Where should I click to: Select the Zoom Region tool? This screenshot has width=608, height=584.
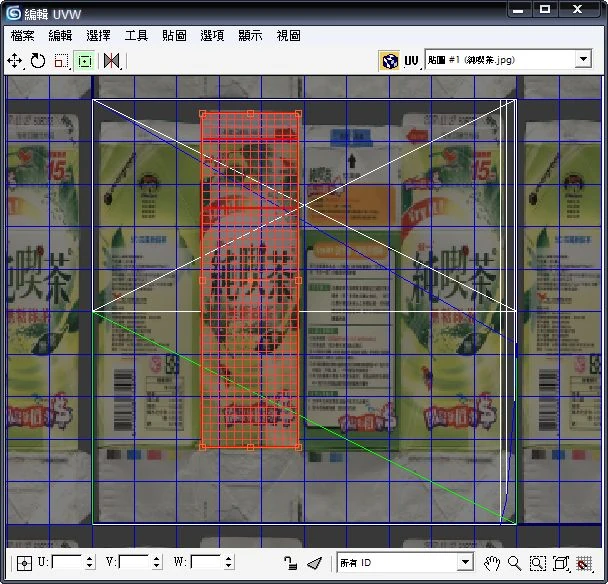[x=537, y=563]
